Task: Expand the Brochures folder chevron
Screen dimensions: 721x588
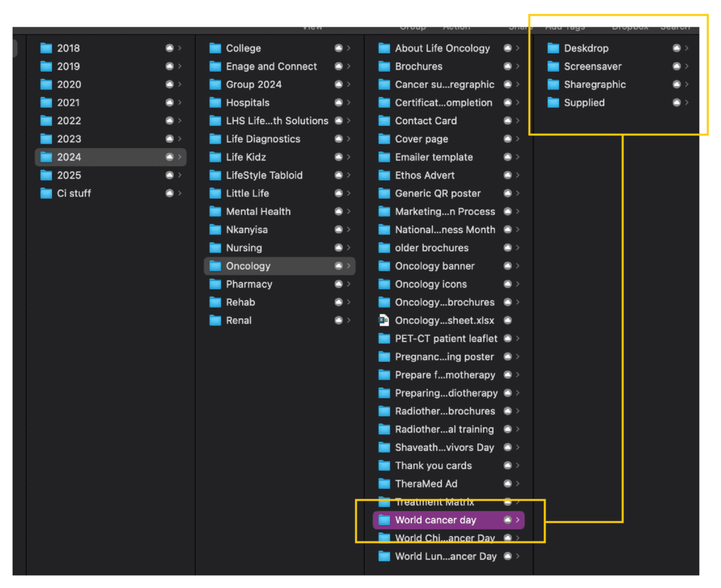Action: 518,67
